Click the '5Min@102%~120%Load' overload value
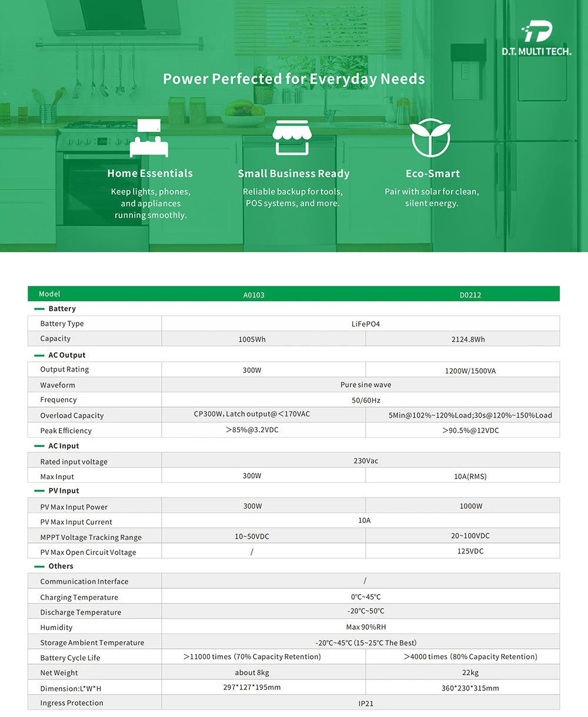588x717 pixels. [x=470, y=415]
